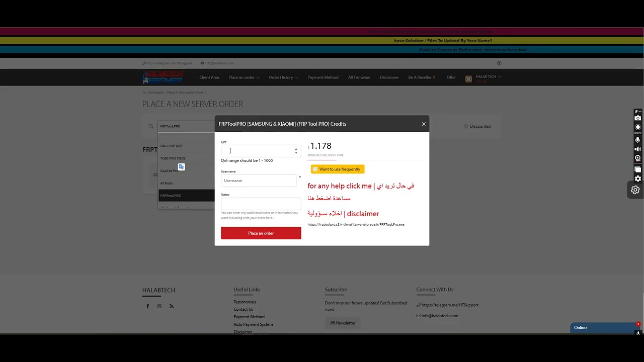Screen dimensions: 644x362
Task: Open the Instagram icon in the footer
Action: (x=159, y=306)
